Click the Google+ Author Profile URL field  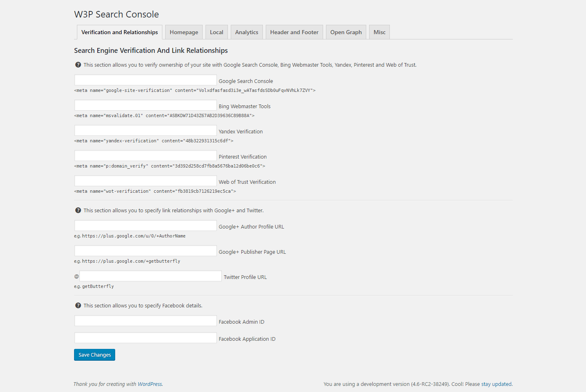click(x=145, y=226)
